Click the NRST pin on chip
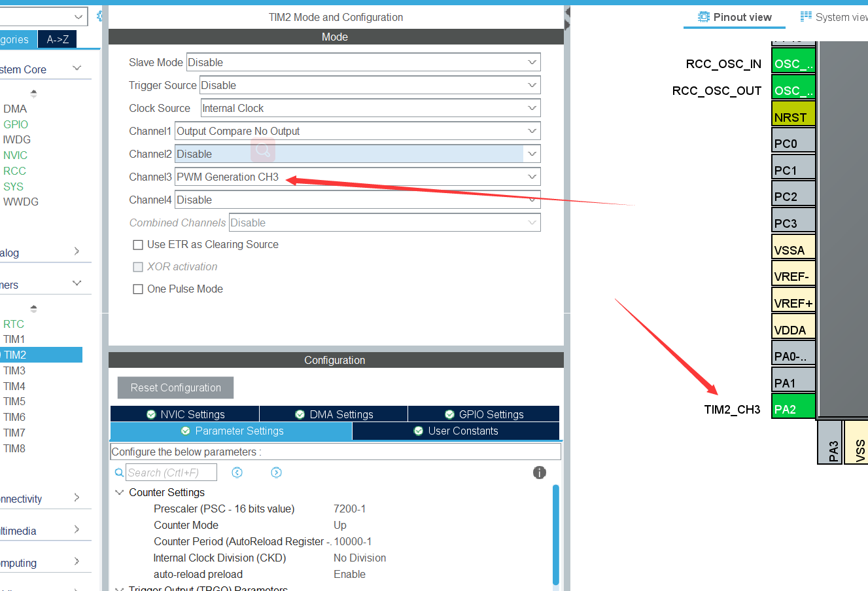This screenshot has width=868, height=591. [x=793, y=113]
